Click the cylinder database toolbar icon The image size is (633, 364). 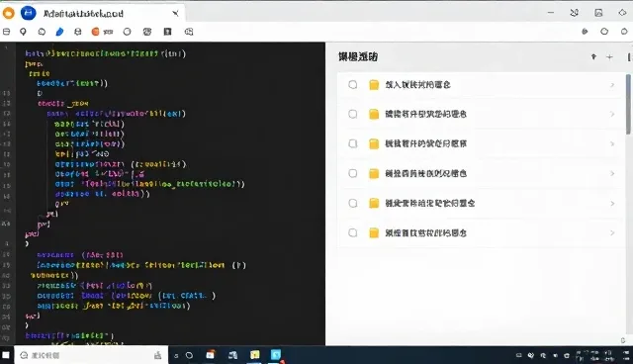pos(78,32)
